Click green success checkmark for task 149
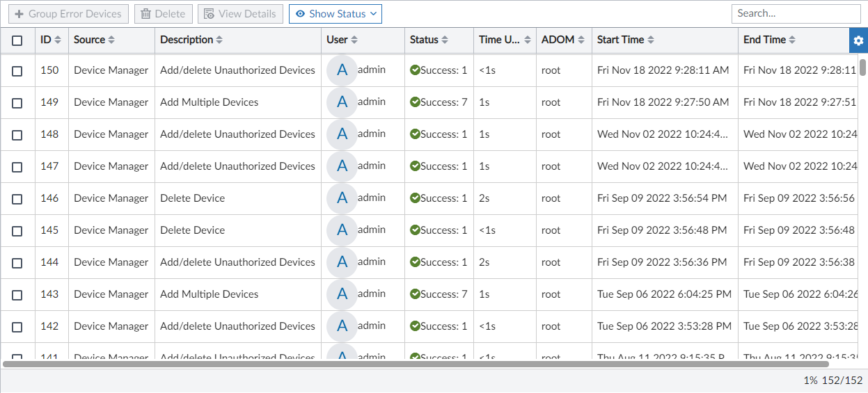 point(415,102)
